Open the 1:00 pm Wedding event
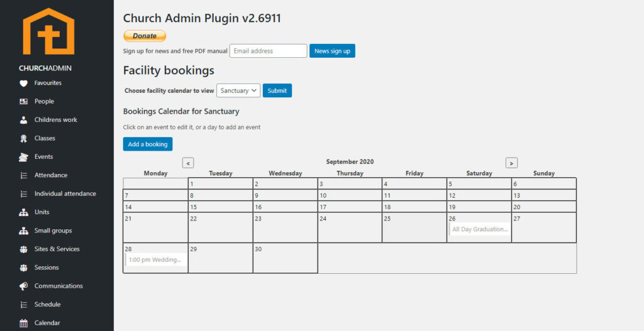The width and height of the screenshot is (644, 331). 155,259
